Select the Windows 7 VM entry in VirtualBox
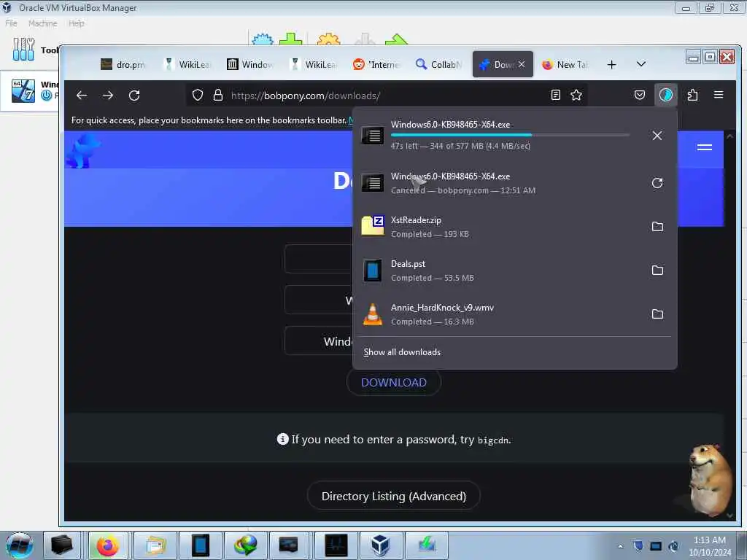The width and height of the screenshot is (747, 560). point(30,90)
